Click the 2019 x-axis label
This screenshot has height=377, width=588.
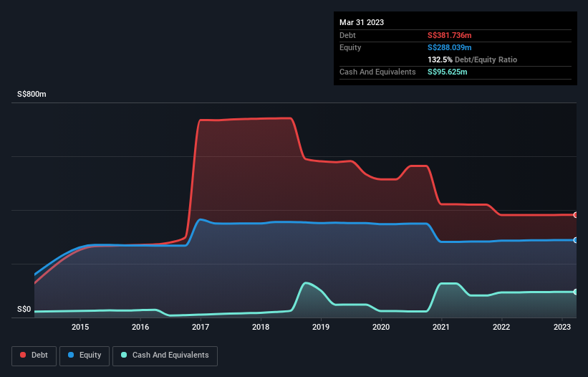click(x=321, y=327)
